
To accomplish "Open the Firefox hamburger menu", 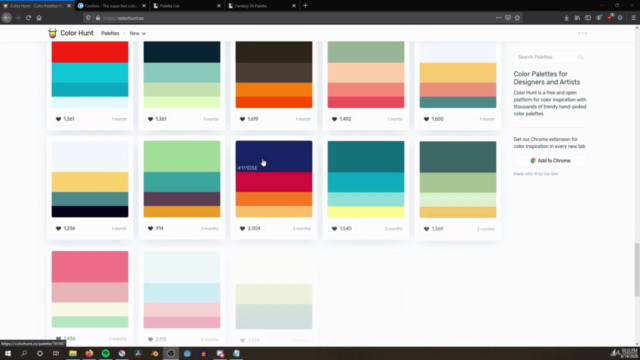I will (633, 18).
